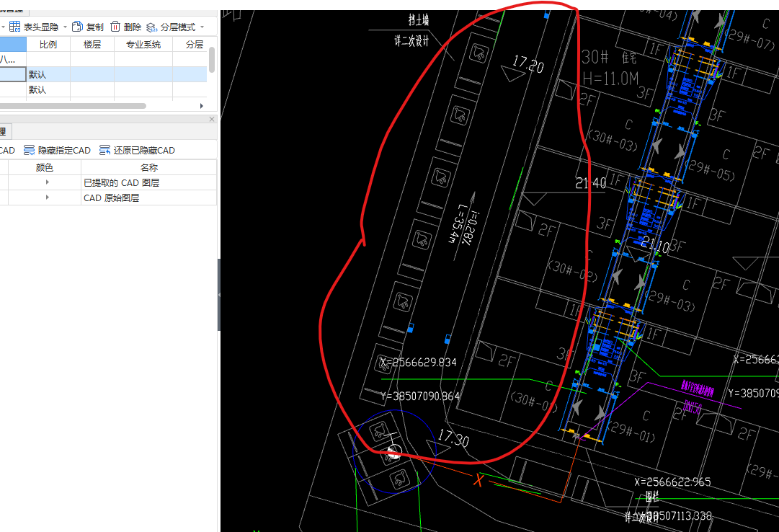This screenshot has width=779, height=532.
Task: Click the 17.20 elevation label
Action: pos(528,65)
